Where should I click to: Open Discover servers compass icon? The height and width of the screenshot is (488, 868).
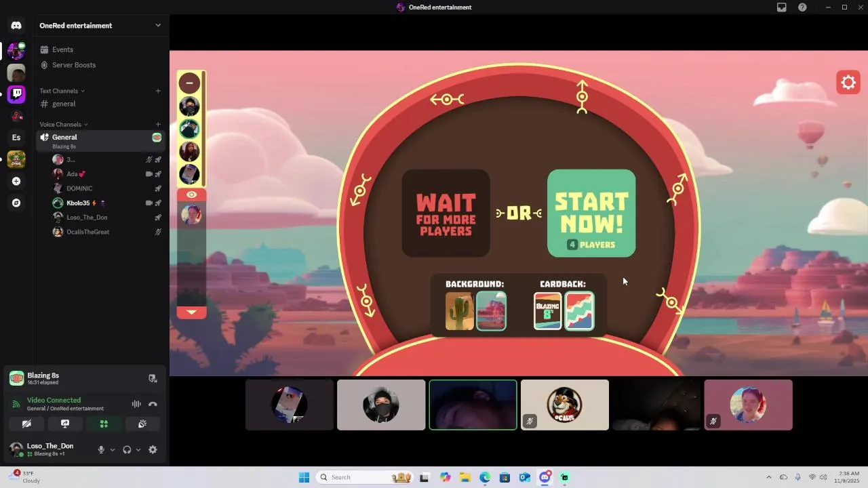click(16, 203)
